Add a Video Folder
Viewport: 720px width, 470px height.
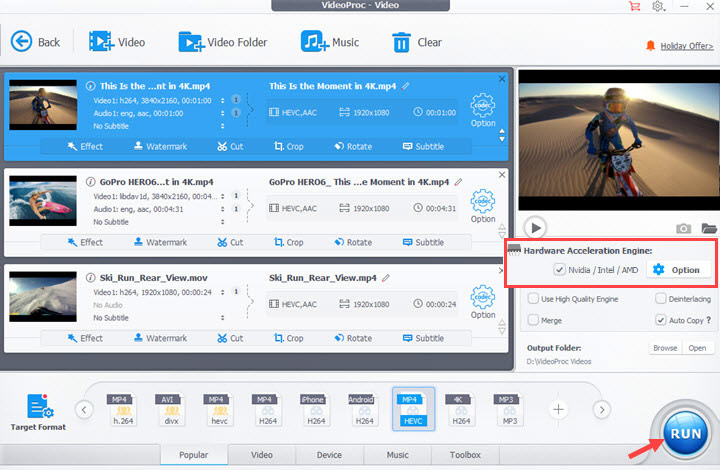coord(223,42)
